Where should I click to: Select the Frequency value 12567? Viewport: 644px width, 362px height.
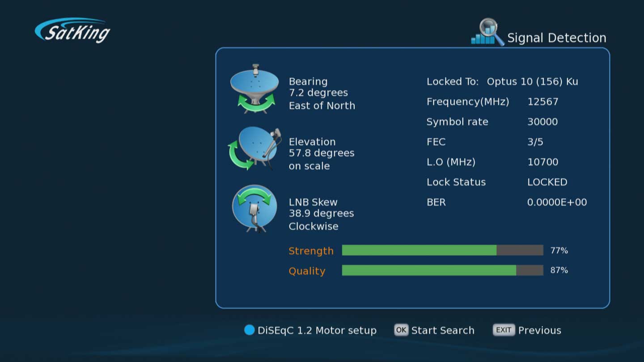click(542, 101)
